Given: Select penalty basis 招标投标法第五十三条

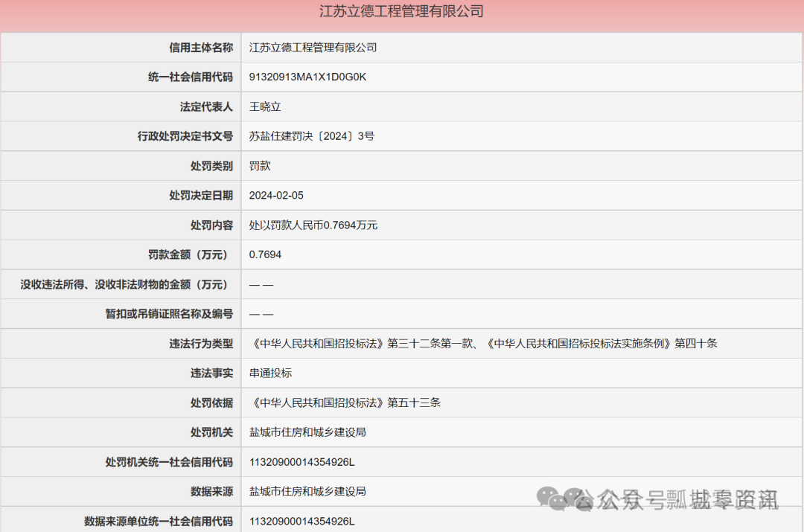Looking at the screenshot, I should pos(345,403).
